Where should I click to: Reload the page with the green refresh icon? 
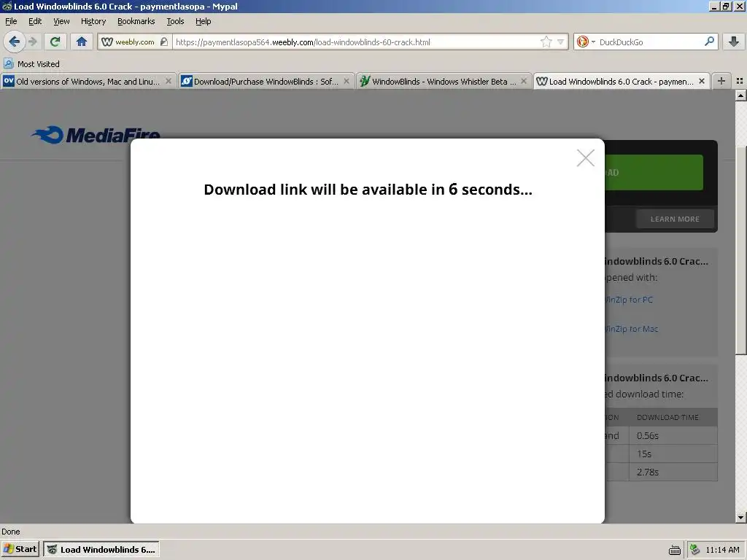(x=55, y=42)
